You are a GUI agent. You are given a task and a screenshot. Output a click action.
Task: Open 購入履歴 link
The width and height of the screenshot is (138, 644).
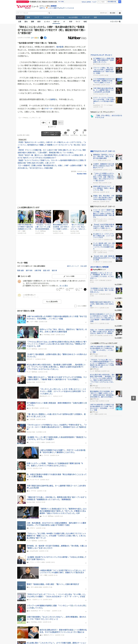pyautogui.click(x=112, y=13)
